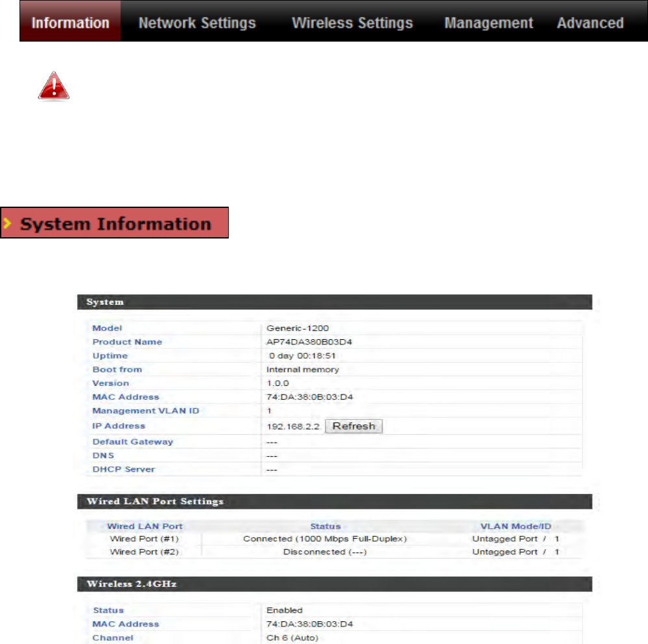The width and height of the screenshot is (648, 644).
Task: Click the System section MAC Address label
Action: pos(125,397)
